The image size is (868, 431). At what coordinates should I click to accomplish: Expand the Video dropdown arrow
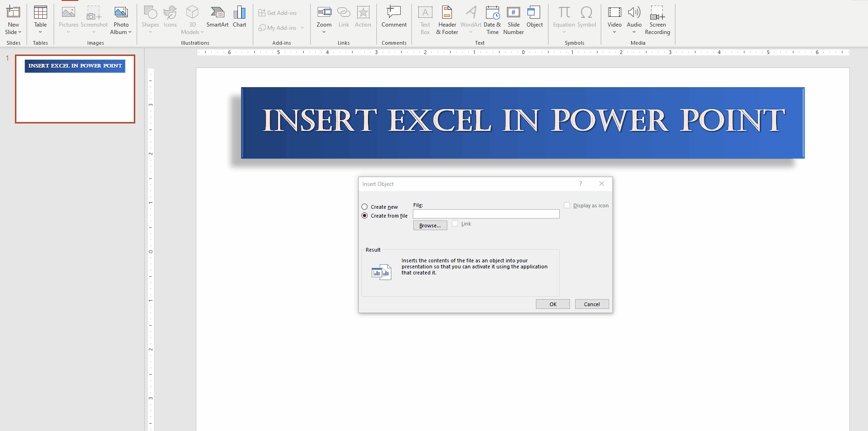(614, 32)
